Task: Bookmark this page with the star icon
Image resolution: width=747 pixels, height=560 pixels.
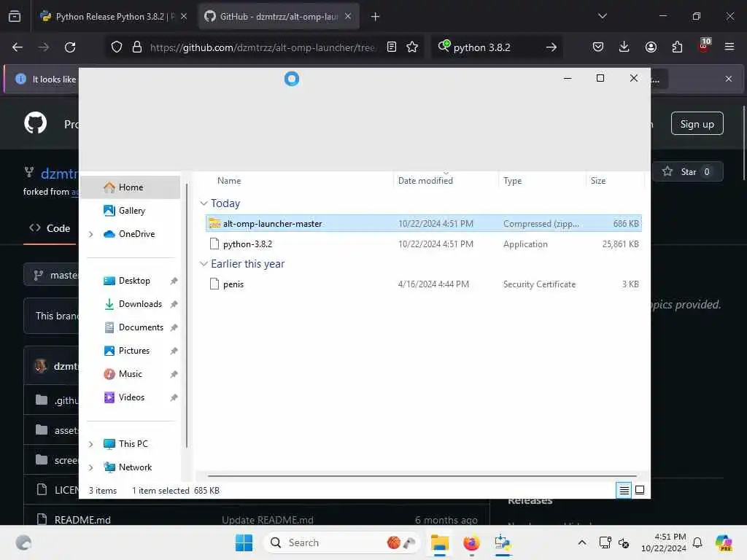Action: coord(412,47)
